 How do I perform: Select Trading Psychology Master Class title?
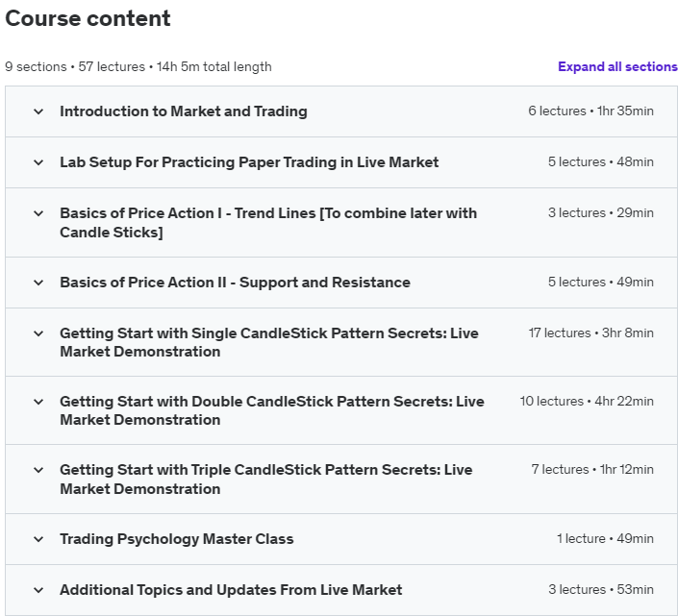coord(176,539)
